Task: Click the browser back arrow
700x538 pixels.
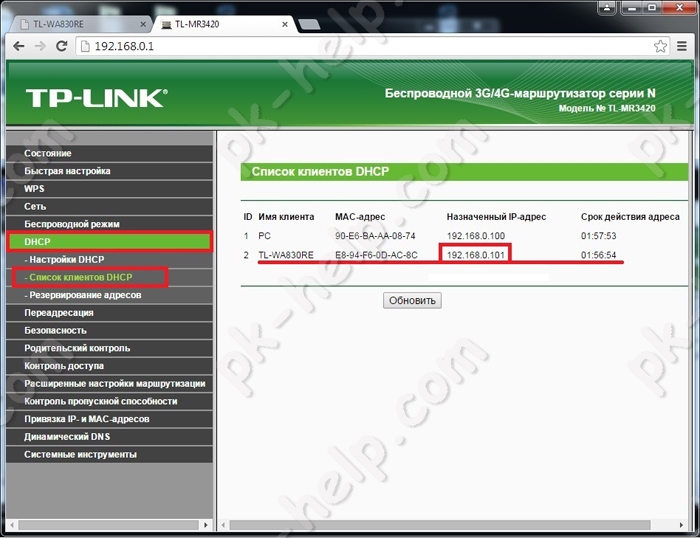Action: coord(19,46)
